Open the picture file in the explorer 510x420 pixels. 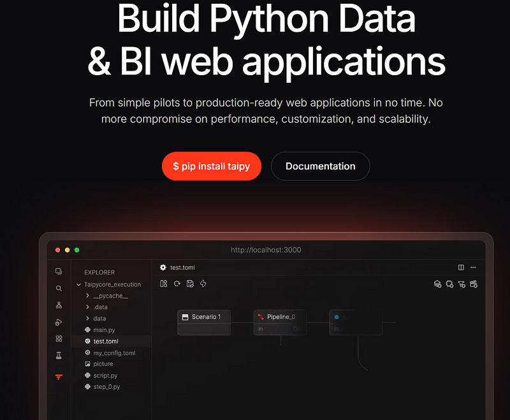[x=103, y=364]
